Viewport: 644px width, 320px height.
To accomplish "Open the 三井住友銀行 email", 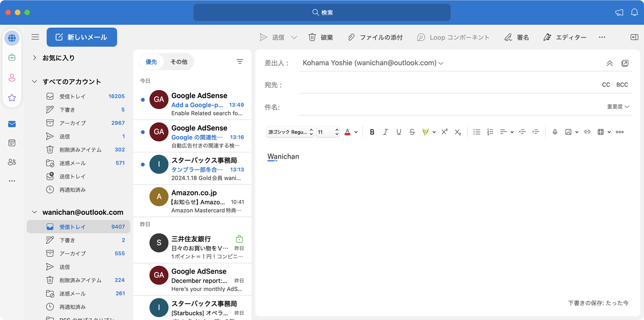I will pos(192,246).
